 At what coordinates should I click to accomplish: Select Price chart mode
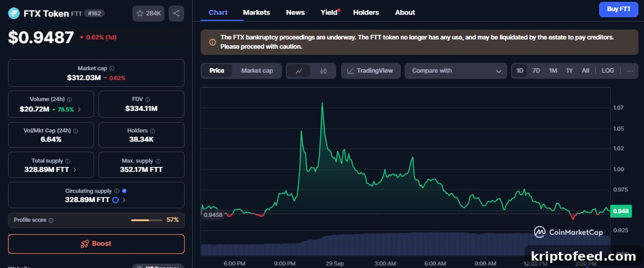point(217,71)
